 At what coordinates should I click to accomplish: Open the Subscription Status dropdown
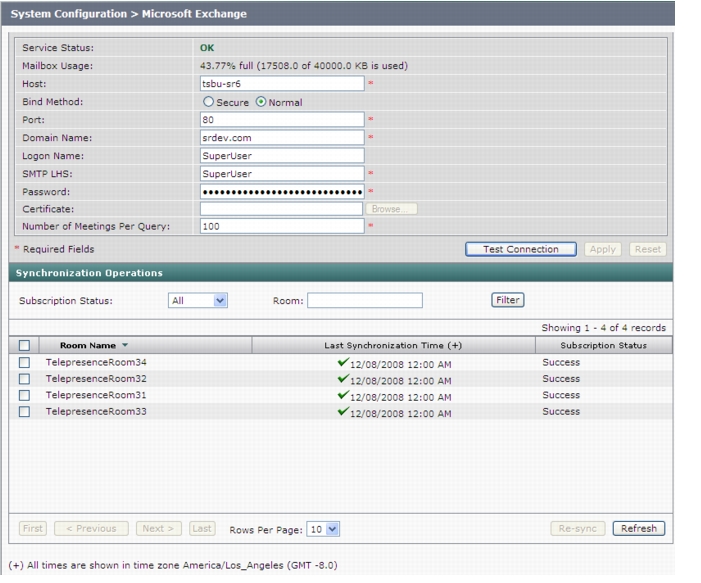pyautogui.click(x=198, y=300)
